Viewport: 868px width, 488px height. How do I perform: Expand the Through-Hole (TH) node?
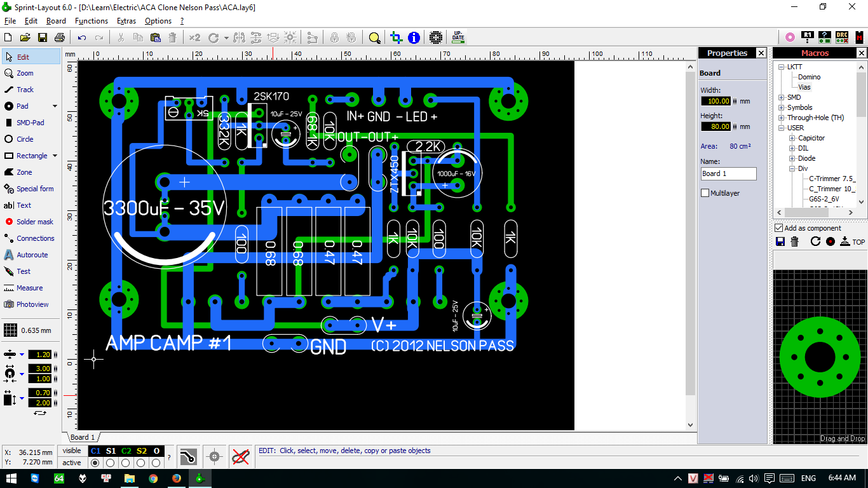click(x=781, y=118)
